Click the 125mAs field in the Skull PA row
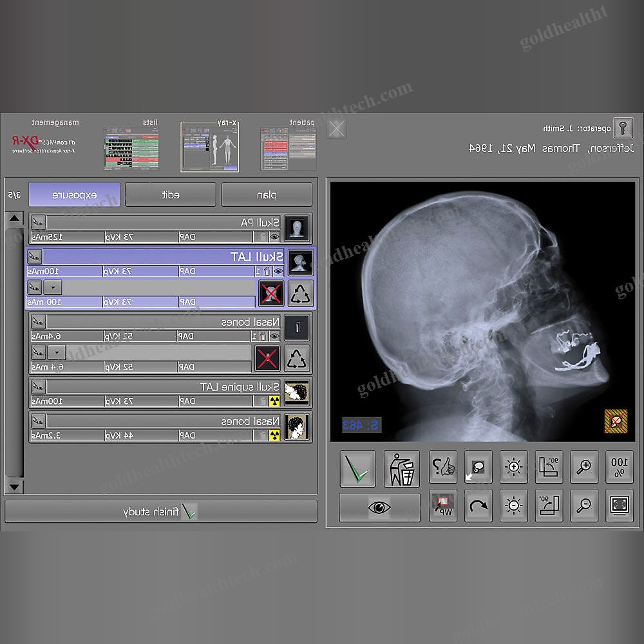This screenshot has height=644, width=644. pyautogui.click(x=68, y=237)
